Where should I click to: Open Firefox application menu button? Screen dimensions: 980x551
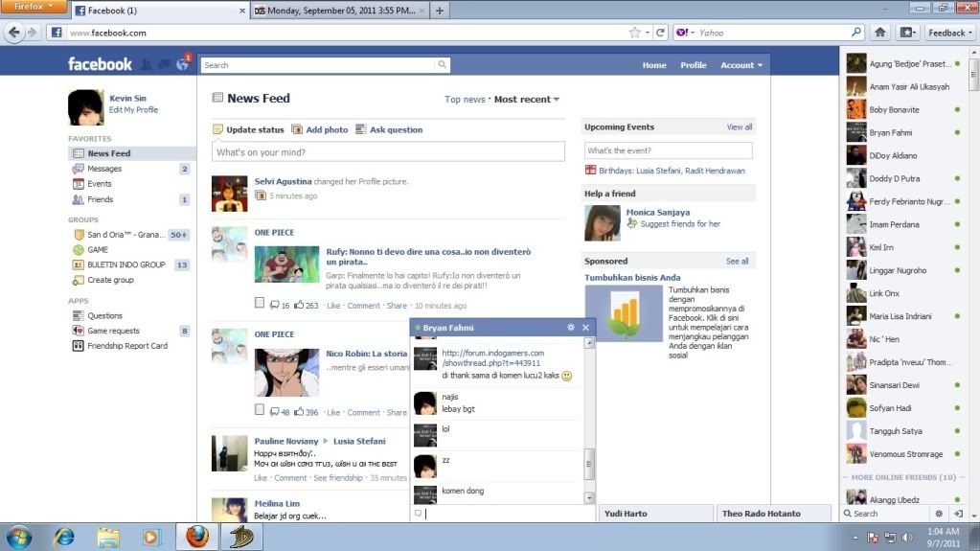click(34, 7)
